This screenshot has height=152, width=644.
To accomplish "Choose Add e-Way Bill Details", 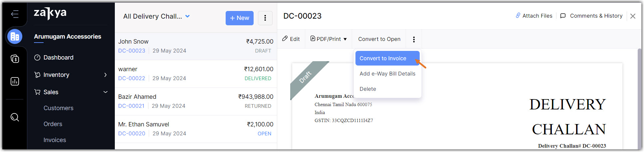I will click(x=387, y=74).
